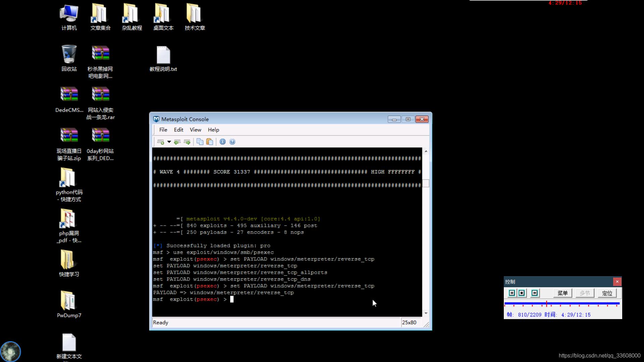644x362 pixels.
Task: Click the Copy icon in Metasploit toolbar
Action: 200,142
